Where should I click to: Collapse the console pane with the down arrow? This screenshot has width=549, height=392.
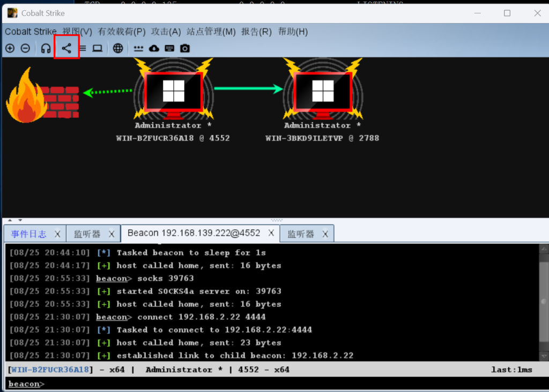[x=20, y=220]
